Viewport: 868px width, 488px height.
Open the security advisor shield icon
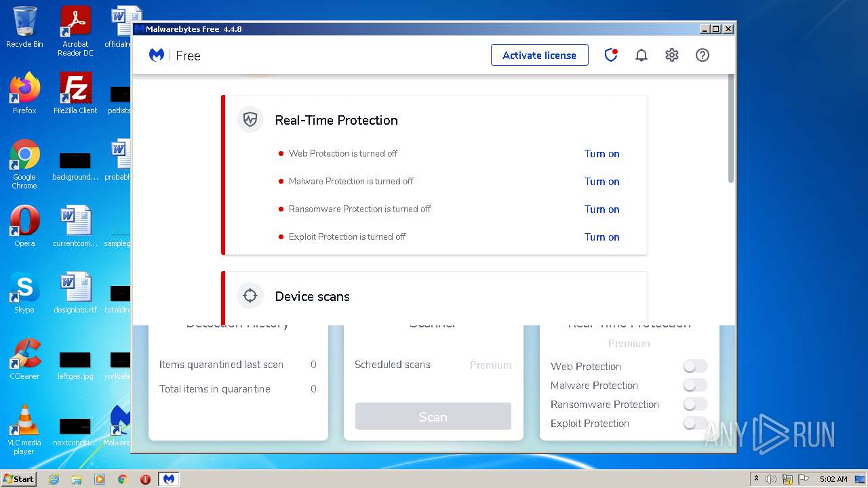[611, 55]
